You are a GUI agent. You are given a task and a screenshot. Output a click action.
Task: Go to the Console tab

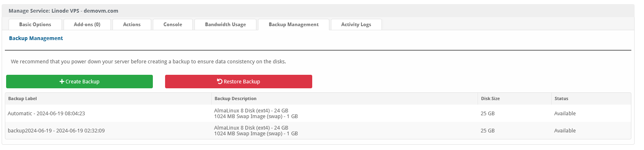click(x=173, y=25)
